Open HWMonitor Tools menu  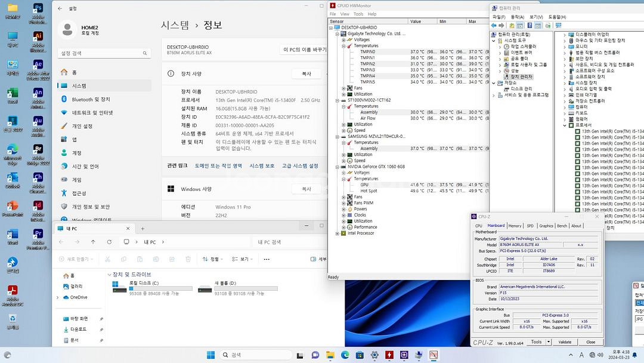[x=358, y=14]
